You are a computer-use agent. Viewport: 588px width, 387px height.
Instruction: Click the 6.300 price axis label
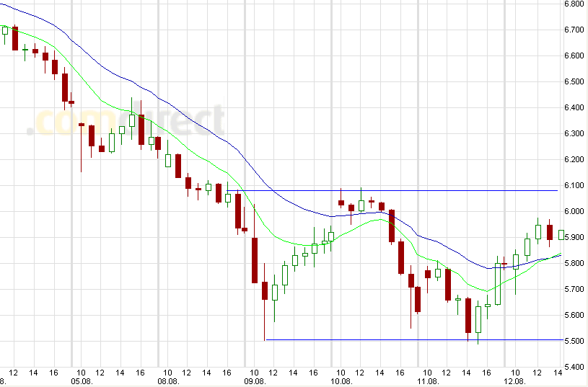coord(574,134)
